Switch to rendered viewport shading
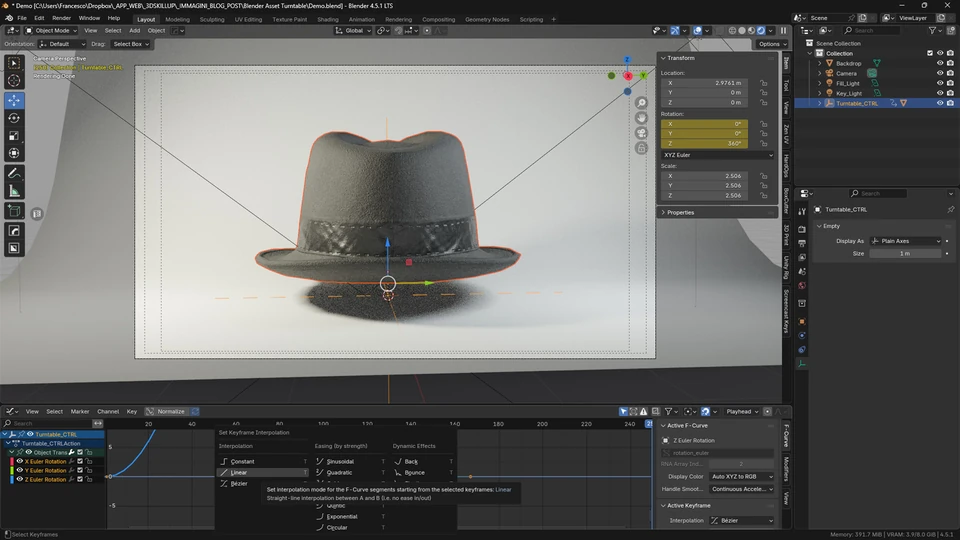 tap(761, 30)
